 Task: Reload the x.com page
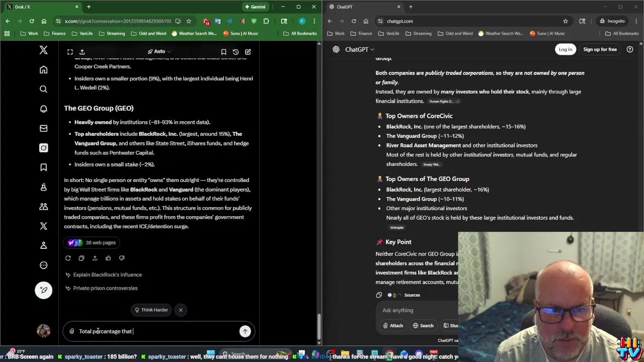pos(32,21)
